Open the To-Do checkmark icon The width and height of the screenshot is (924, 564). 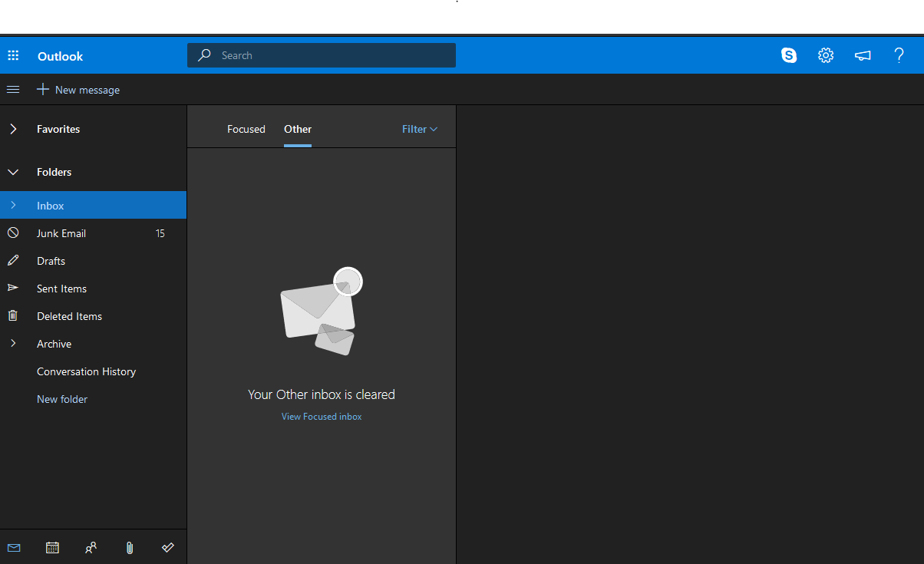(x=168, y=548)
